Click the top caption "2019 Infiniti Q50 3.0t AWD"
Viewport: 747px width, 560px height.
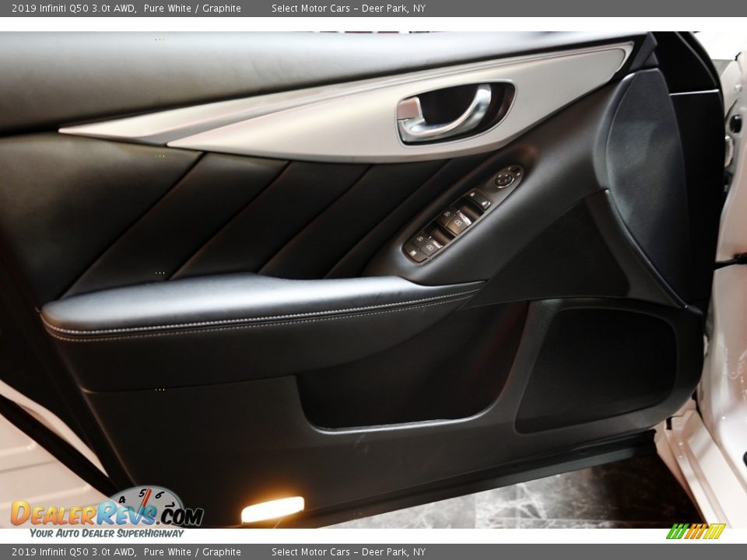coord(74,9)
